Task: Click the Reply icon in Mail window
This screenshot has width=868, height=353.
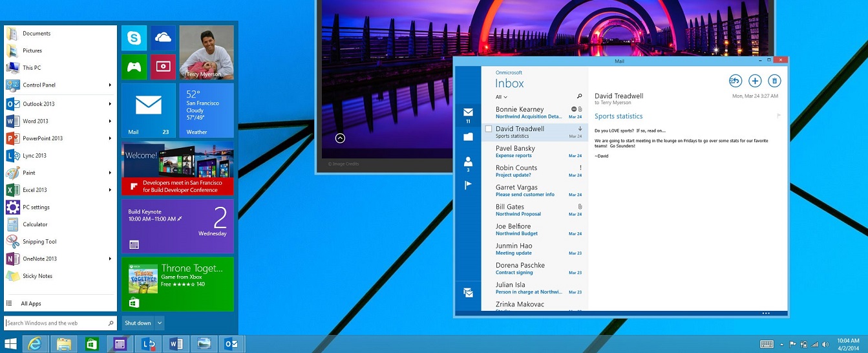Action: [x=735, y=81]
